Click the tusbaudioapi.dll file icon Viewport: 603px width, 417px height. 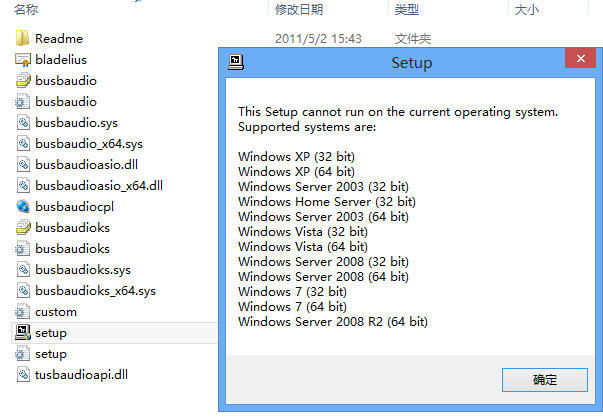pyautogui.click(x=23, y=374)
